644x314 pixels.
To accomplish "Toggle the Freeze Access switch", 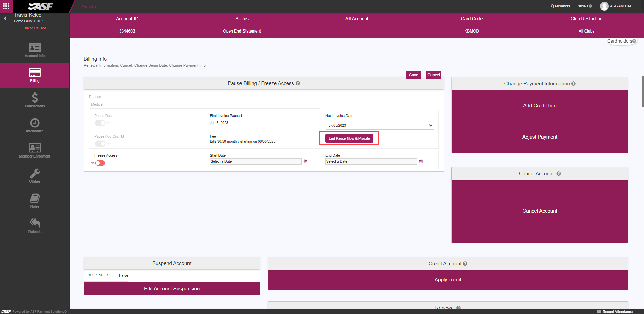I will point(100,163).
